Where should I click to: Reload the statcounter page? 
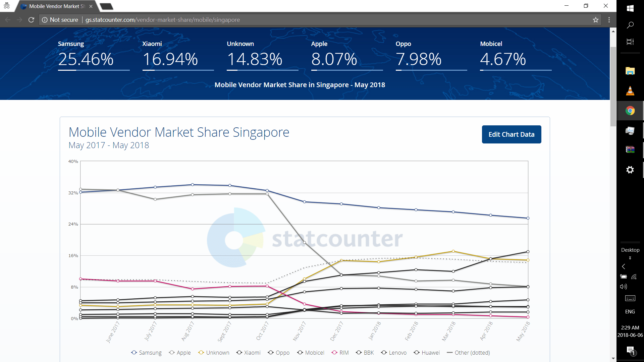(x=31, y=20)
